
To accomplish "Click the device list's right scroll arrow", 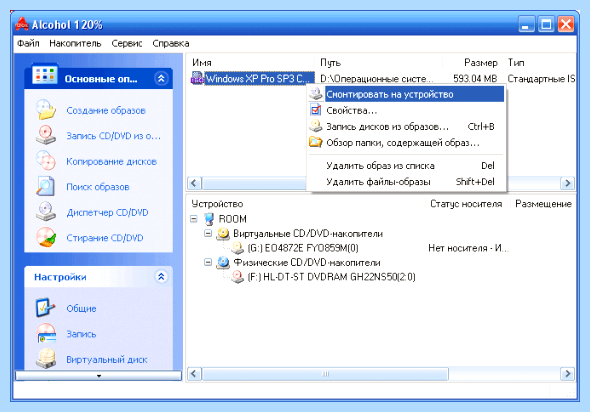I will [567, 374].
